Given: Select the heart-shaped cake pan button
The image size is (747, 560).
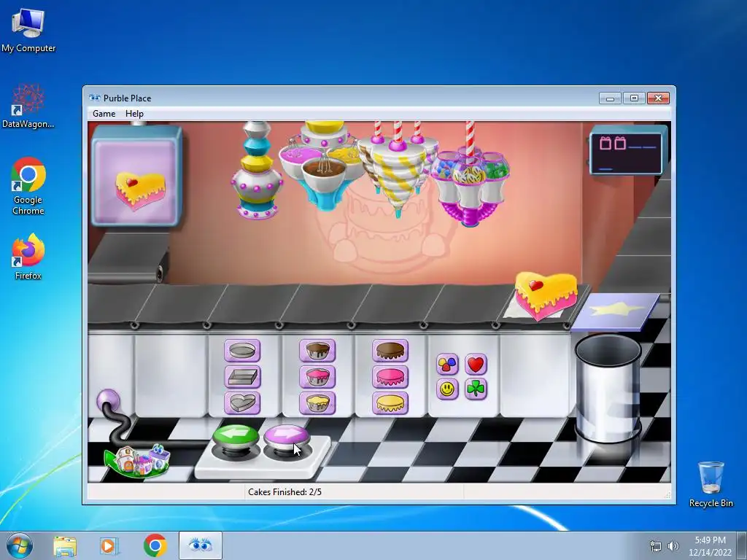Looking at the screenshot, I should pos(242,402).
